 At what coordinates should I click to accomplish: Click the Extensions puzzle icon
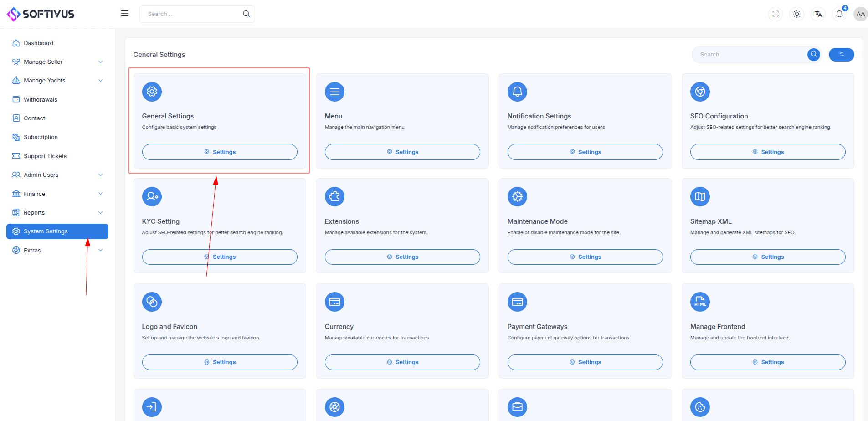coord(334,196)
